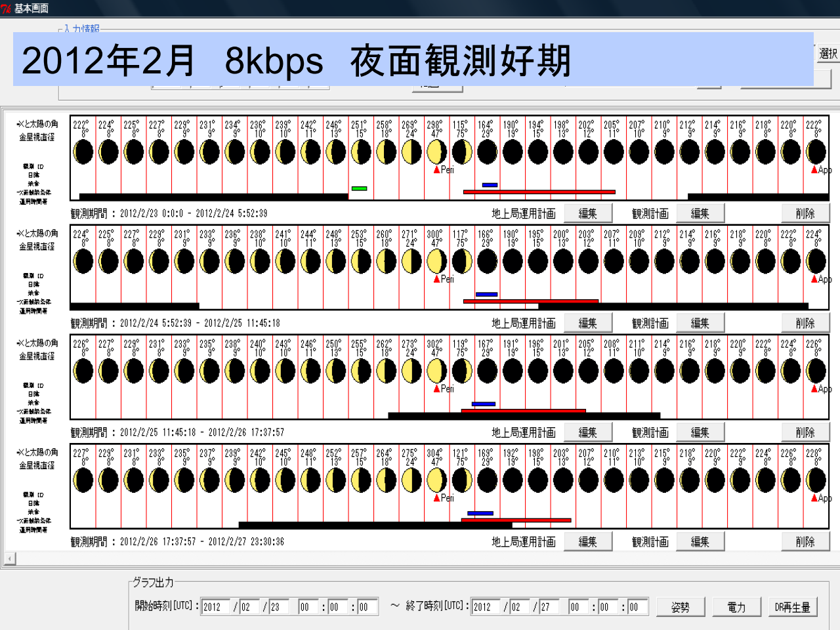This screenshot has width=840, height=630.
Task: Click start time hour field
Action: pos(308,607)
